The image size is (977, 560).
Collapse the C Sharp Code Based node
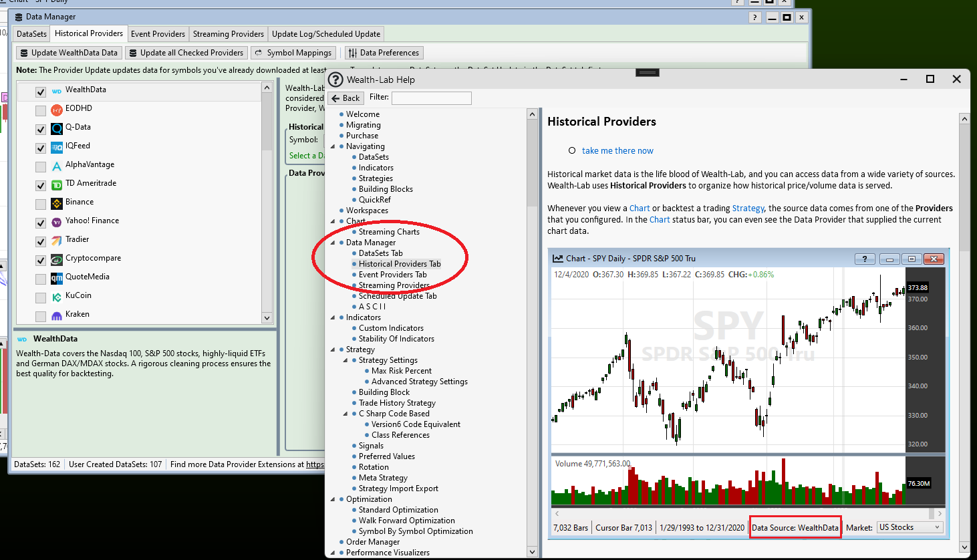(345, 414)
